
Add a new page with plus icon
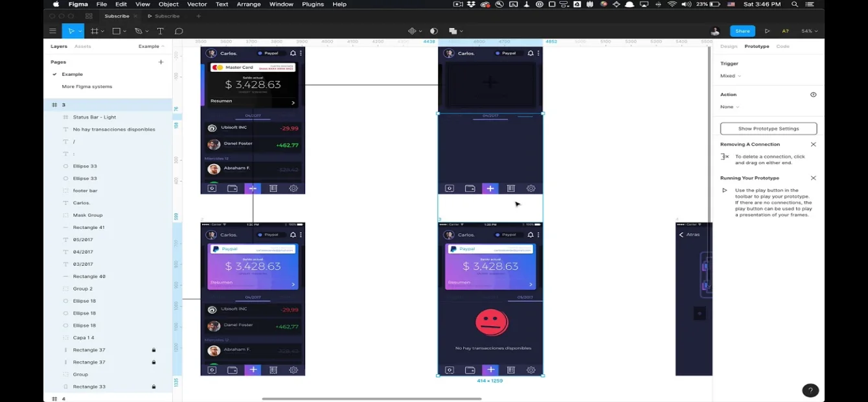click(161, 62)
